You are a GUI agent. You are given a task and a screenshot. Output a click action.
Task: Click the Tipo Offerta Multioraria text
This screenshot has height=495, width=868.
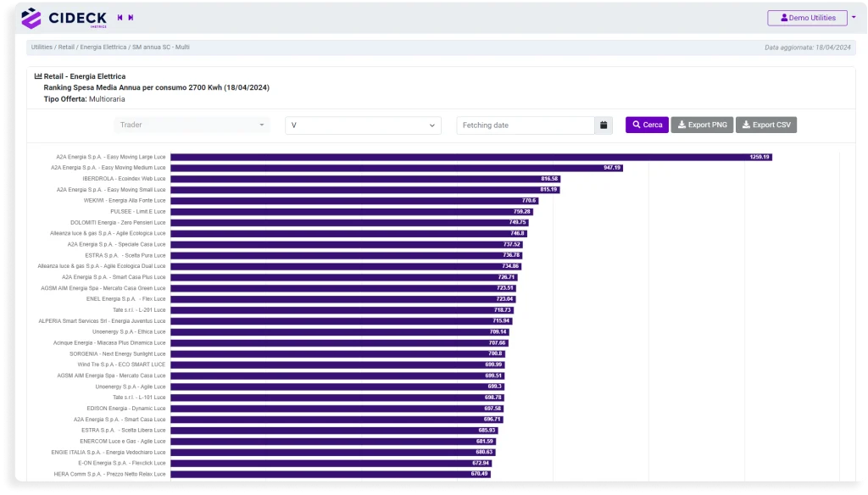point(84,99)
